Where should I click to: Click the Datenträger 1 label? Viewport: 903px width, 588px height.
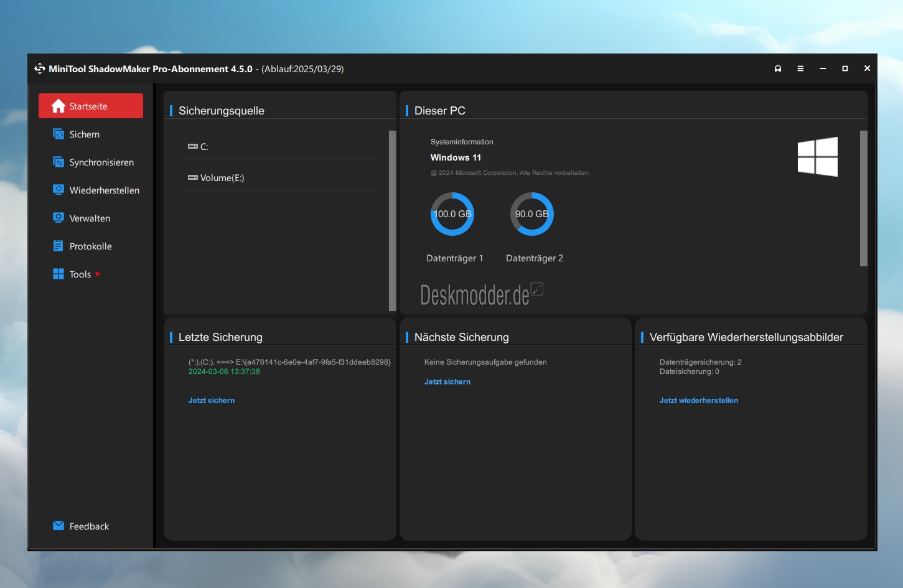455,258
